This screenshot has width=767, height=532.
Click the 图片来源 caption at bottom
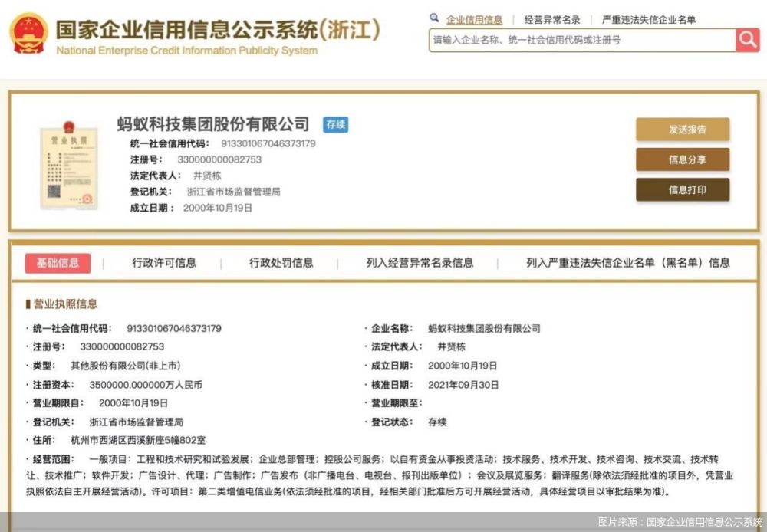coord(680,522)
